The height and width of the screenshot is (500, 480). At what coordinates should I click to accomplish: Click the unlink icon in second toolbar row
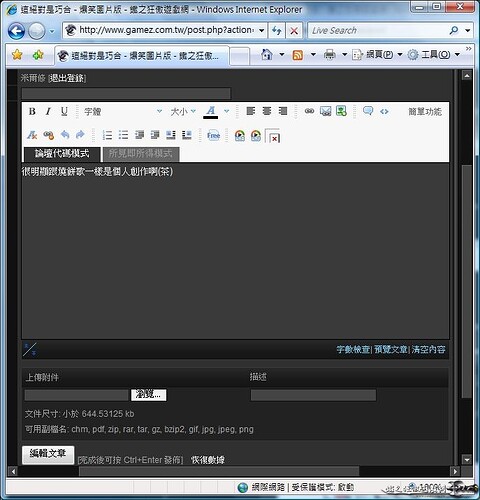(49, 135)
